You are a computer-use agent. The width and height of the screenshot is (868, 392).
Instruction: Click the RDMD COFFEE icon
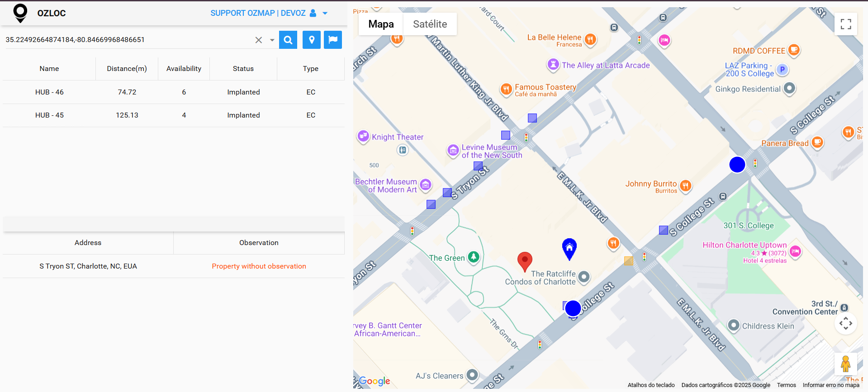pyautogui.click(x=794, y=50)
